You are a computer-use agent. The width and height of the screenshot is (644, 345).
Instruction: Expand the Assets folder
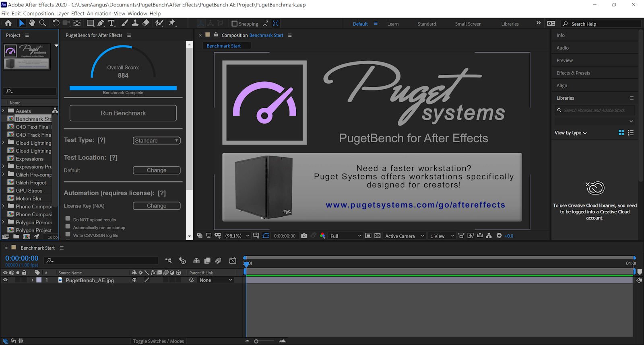click(x=3, y=111)
